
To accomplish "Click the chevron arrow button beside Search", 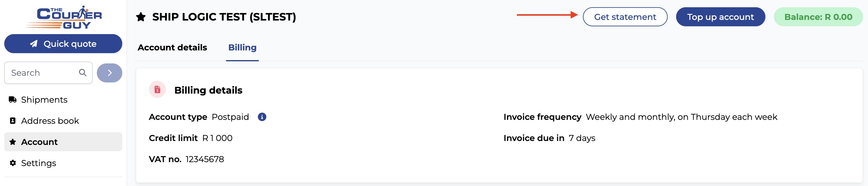I will click(110, 73).
